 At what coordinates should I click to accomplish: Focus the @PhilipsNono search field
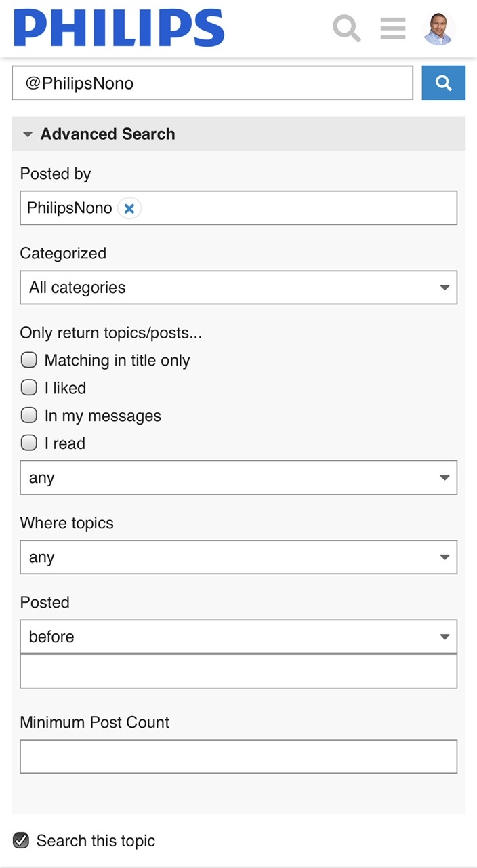coord(213,83)
